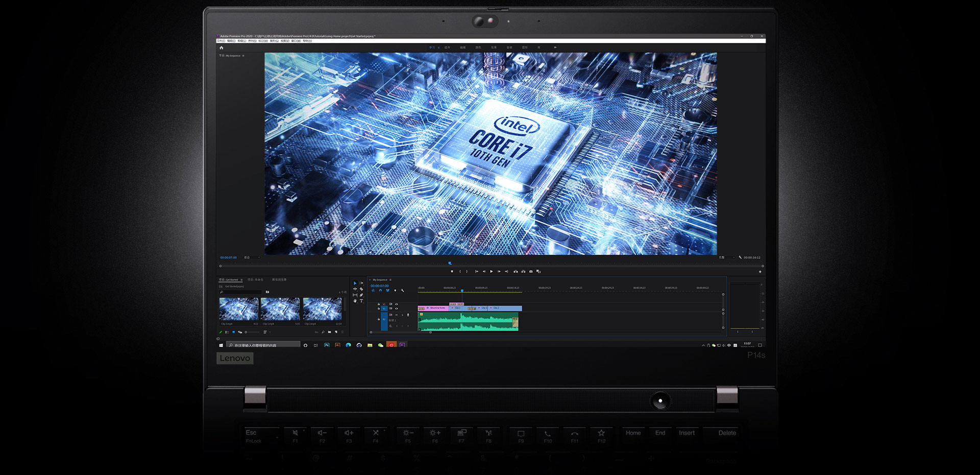Screen dimensions: 980x475
Task: Step forward one frame
Action: click(499, 271)
